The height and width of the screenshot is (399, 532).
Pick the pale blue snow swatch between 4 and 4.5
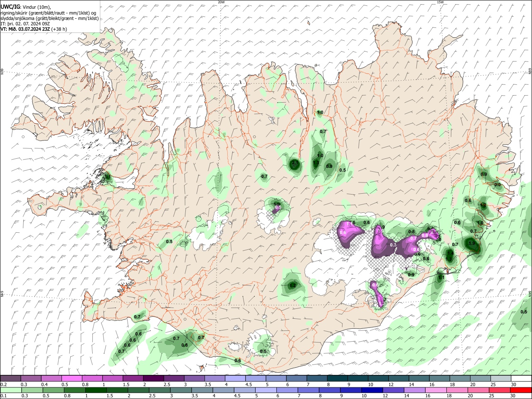click(235, 379)
